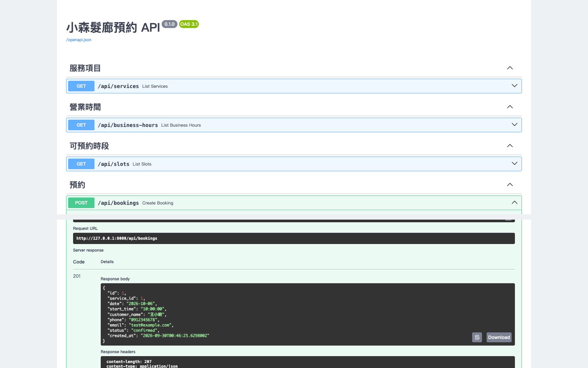Screen dimensions: 588x368
Task: Click the /api/services path text
Action: point(118,86)
